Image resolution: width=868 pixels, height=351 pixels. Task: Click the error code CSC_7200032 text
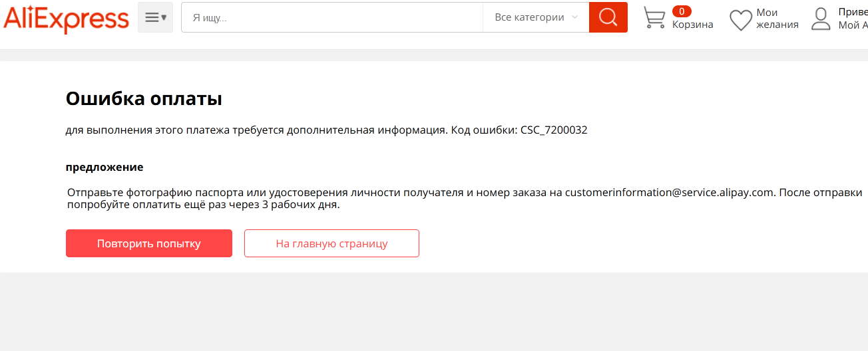click(x=554, y=130)
